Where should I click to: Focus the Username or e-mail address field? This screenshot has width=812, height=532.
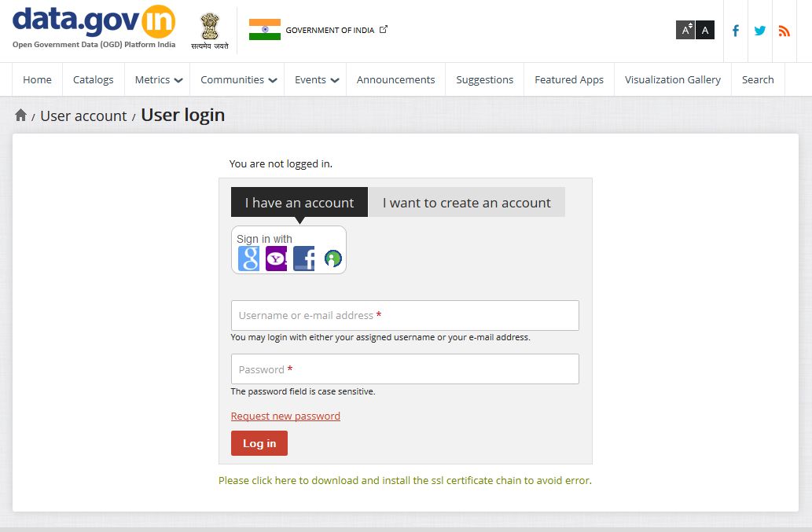(x=405, y=315)
